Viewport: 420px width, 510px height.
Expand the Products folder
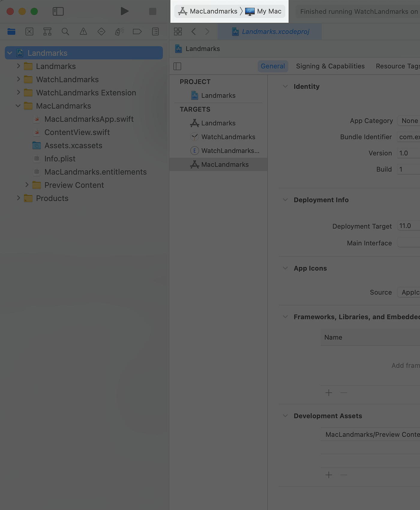[18, 198]
